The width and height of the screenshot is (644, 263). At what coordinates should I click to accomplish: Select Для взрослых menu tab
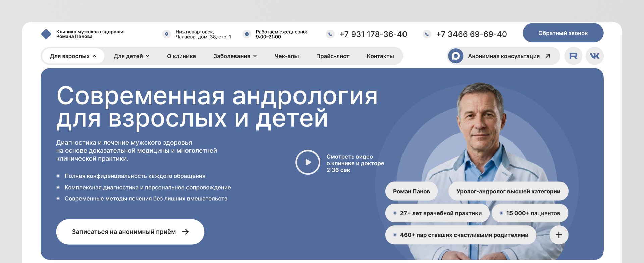(x=73, y=56)
